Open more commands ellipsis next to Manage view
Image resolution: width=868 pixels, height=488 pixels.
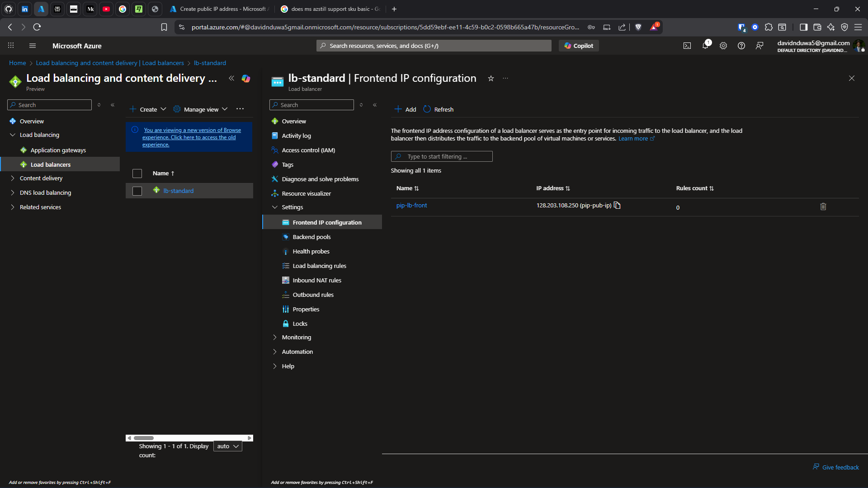(240, 109)
